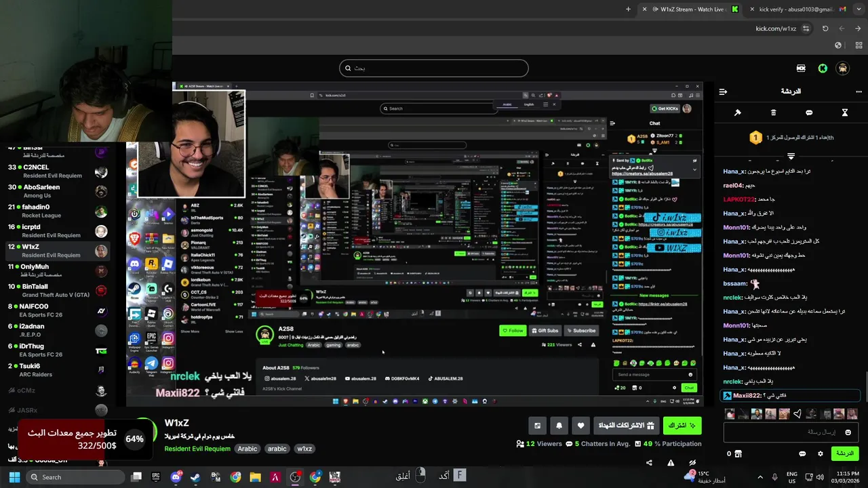Screen dimensions: 868x488
Task: Click the browser site settings tune icon
Action: click(806, 28)
